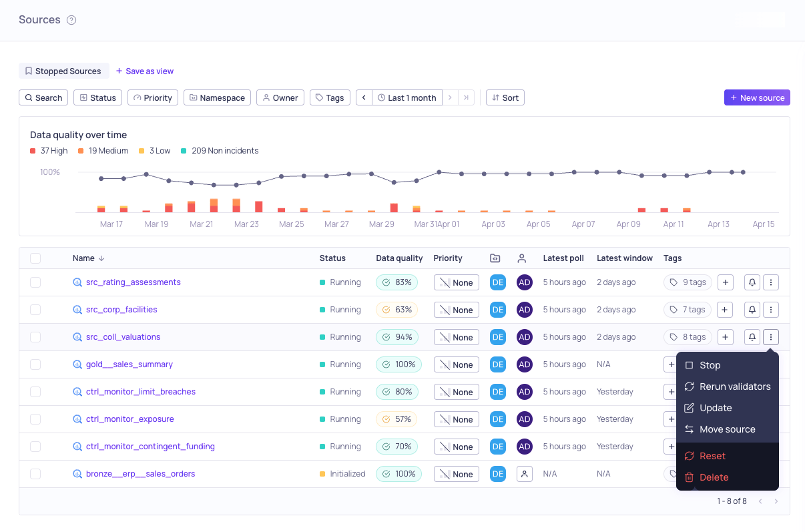
Task: Open gold__sales_summary source
Action: click(x=129, y=364)
